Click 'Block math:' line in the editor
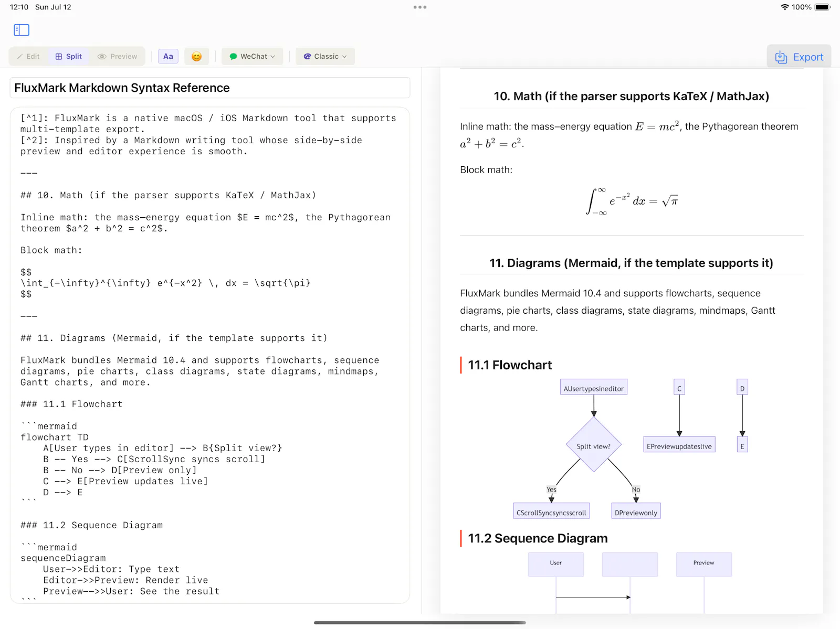The width and height of the screenshot is (840, 629). (x=51, y=250)
